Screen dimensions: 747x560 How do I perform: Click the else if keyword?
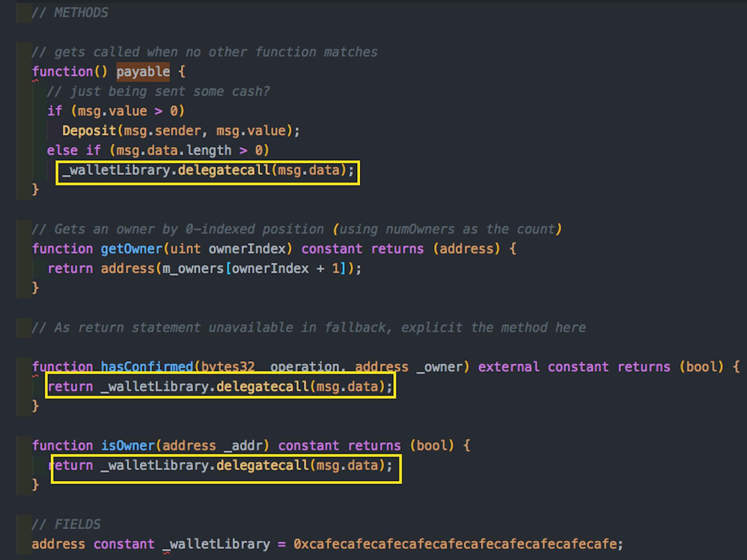74,150
